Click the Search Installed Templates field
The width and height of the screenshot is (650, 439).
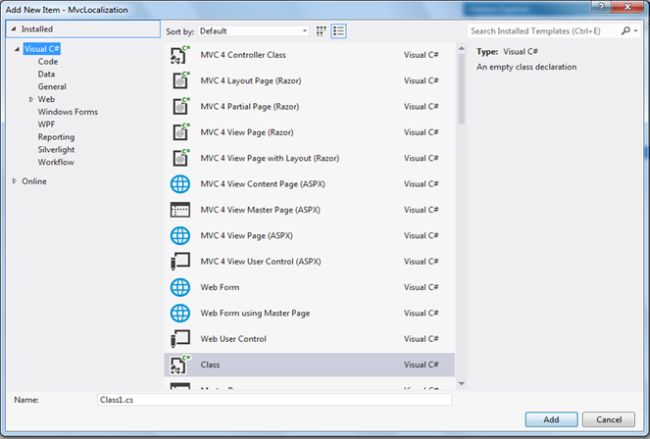(x=544, y=31)
